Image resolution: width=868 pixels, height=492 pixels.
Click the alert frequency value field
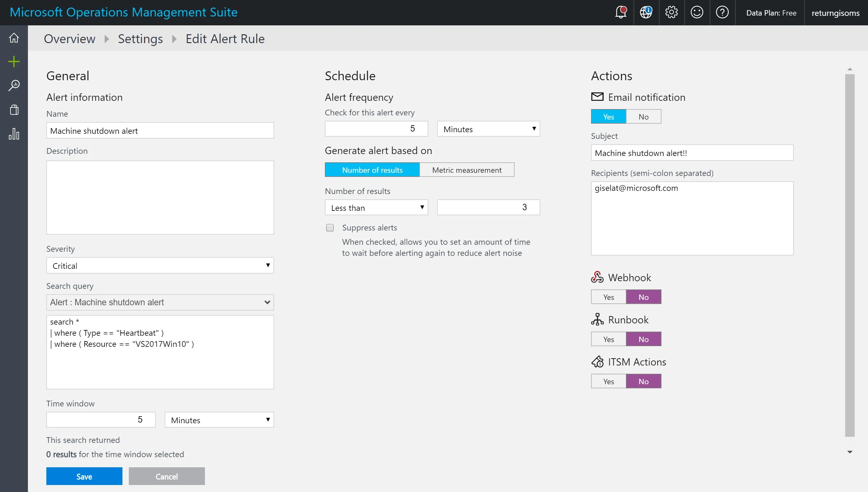coord(376,129)
